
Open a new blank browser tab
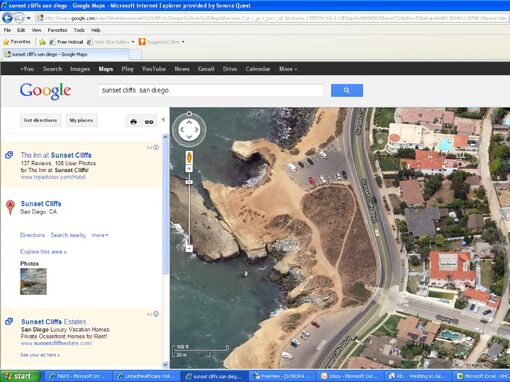tap(135, 54)
